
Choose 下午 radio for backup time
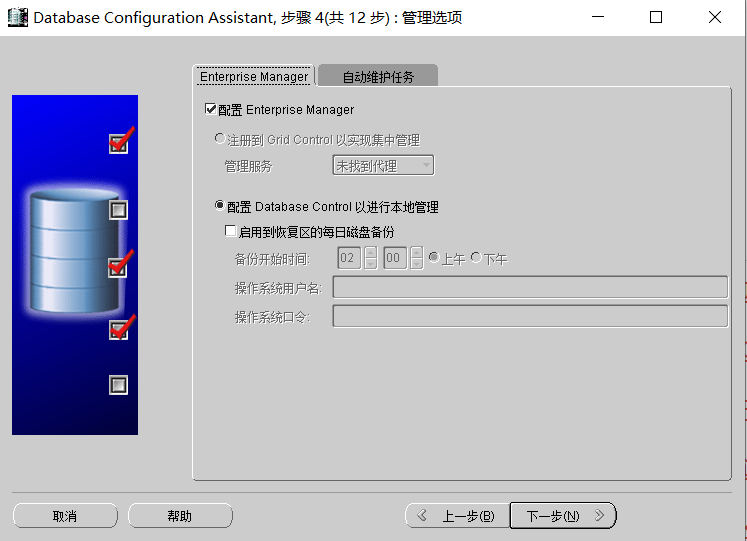(476, 257)
